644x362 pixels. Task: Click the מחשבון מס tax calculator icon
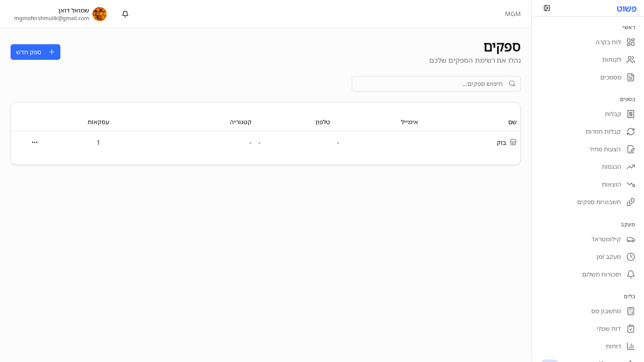[x=631, y=311]
